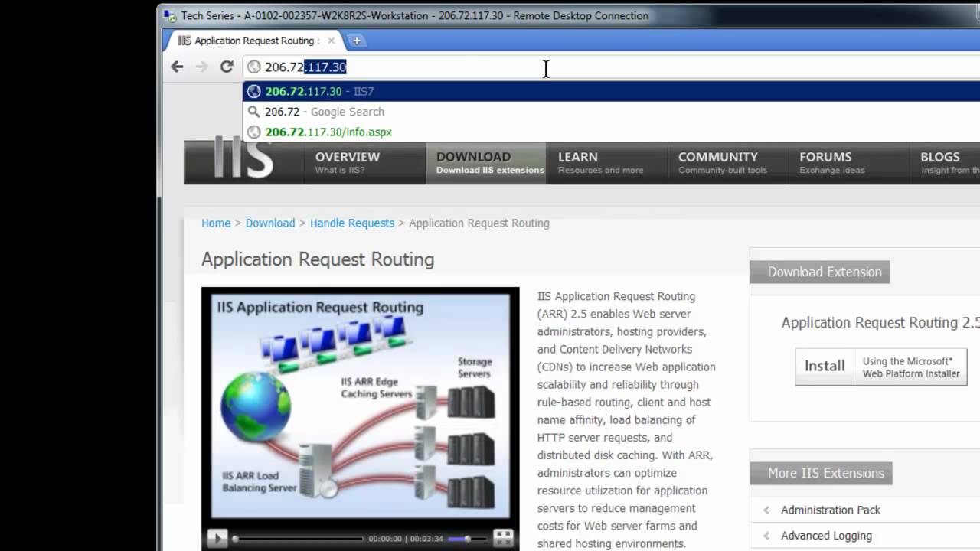Click the Application Request Routing 2.5 title text
980x551 pixels.
(880, 322)
